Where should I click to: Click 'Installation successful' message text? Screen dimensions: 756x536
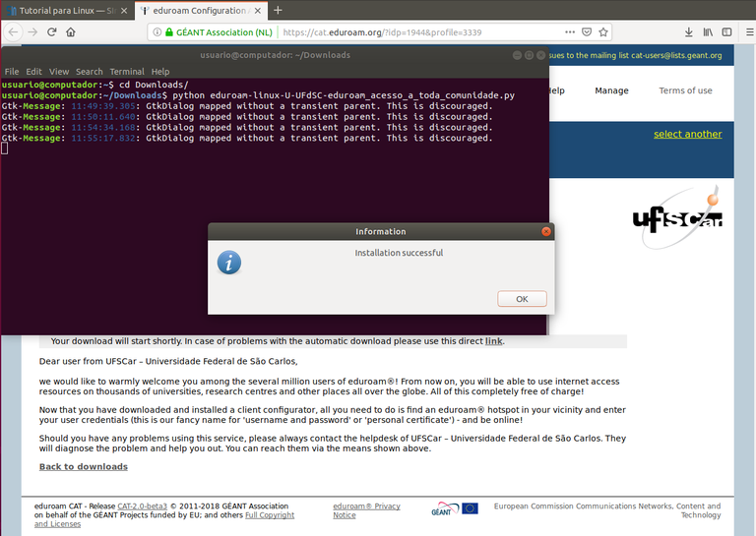(399, 253)
